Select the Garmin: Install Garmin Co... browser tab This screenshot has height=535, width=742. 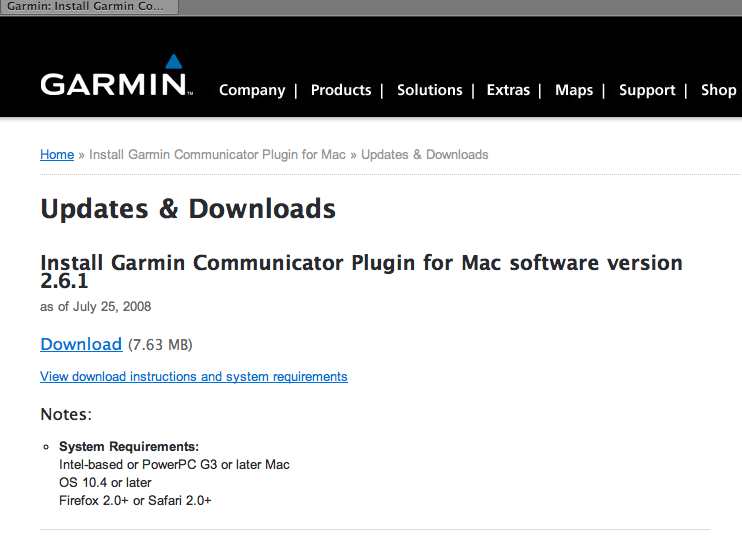tap(89, 7)
